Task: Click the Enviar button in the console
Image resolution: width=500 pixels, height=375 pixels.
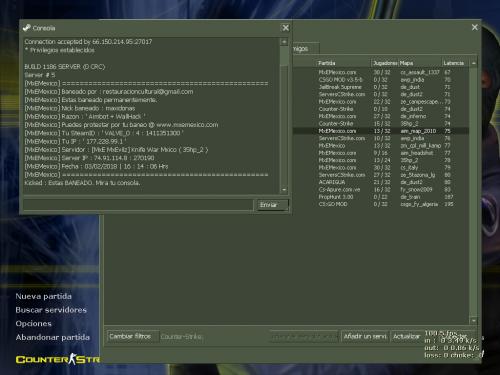Action: point(272,205)
